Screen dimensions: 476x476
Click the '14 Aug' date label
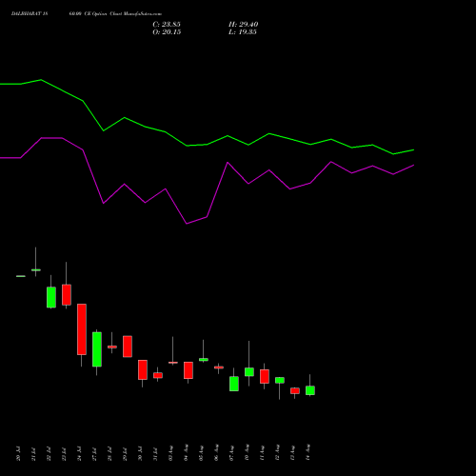(307, 453)
